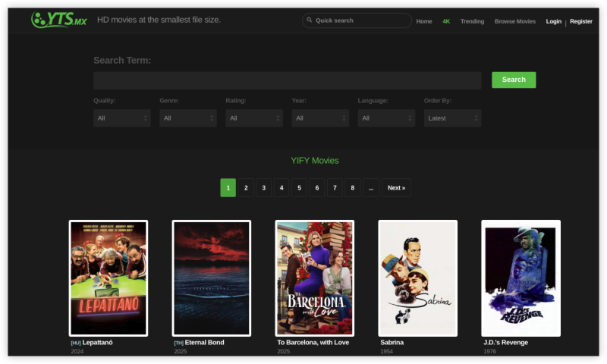
Task: Click the J.D.'s Revenge title link
Action: tap(505, 342)
